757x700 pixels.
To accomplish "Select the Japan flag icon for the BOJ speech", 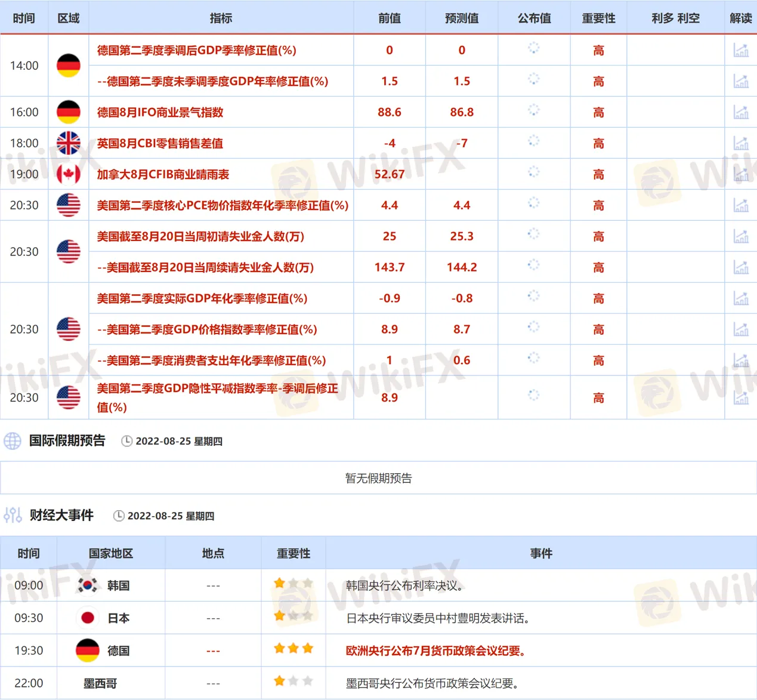I will point(88,618).
